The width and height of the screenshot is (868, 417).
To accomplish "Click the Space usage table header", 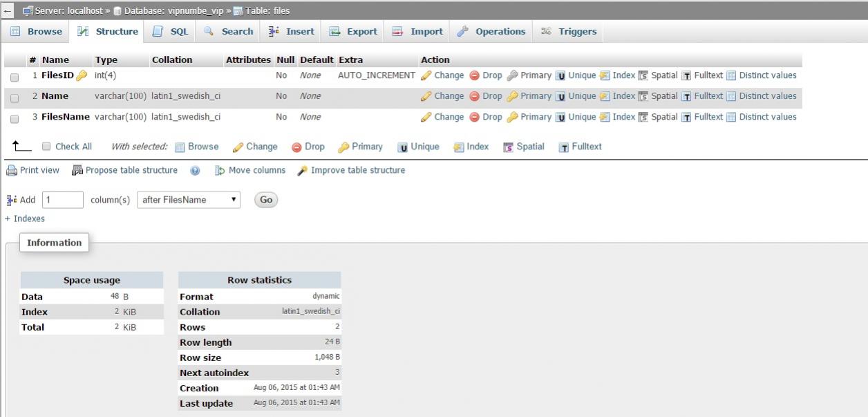I will (x=92, y=280).
